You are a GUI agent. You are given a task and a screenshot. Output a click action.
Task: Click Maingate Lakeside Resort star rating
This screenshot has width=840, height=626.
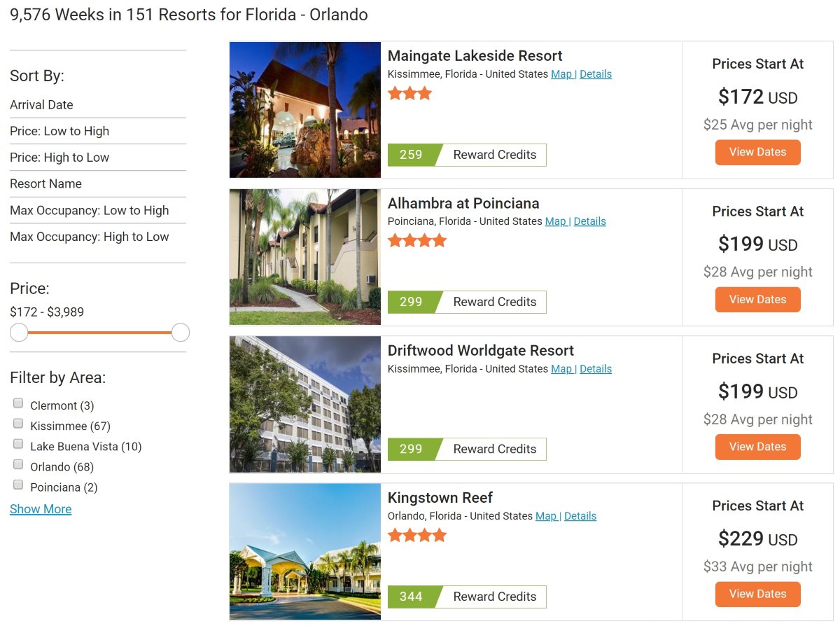409,93
